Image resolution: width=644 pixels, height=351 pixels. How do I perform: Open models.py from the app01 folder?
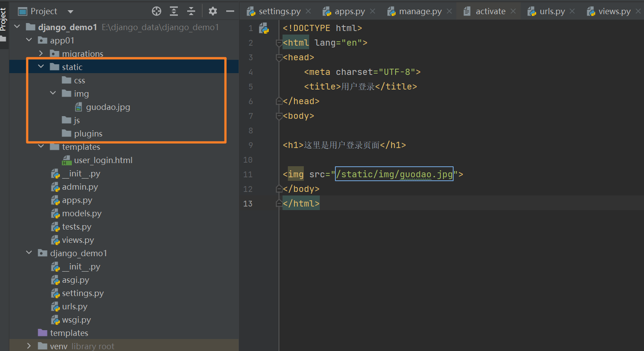(x=81, y=213)
